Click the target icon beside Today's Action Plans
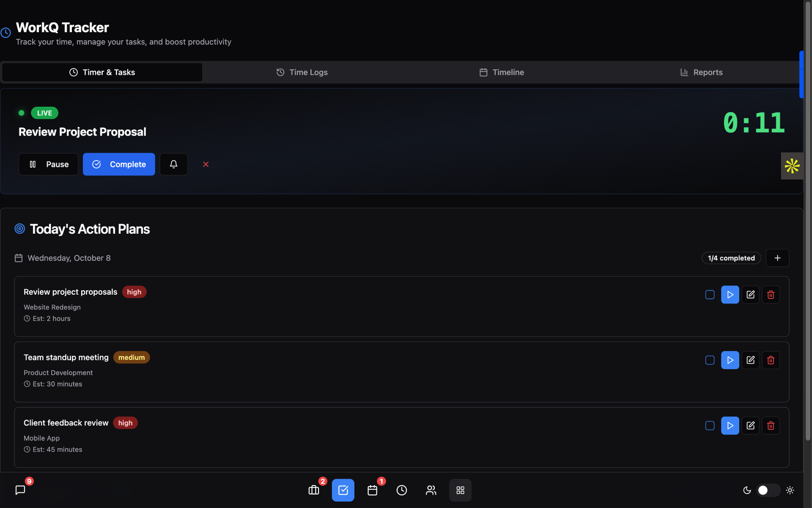 tap(20, 229)
